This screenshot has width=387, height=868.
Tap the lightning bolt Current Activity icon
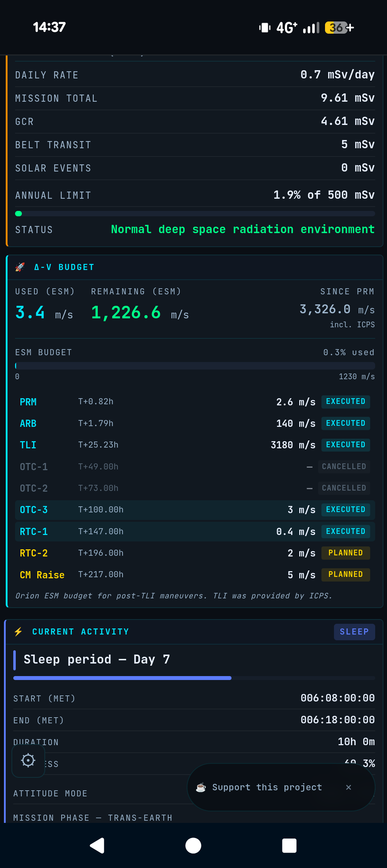click(18, 632)
